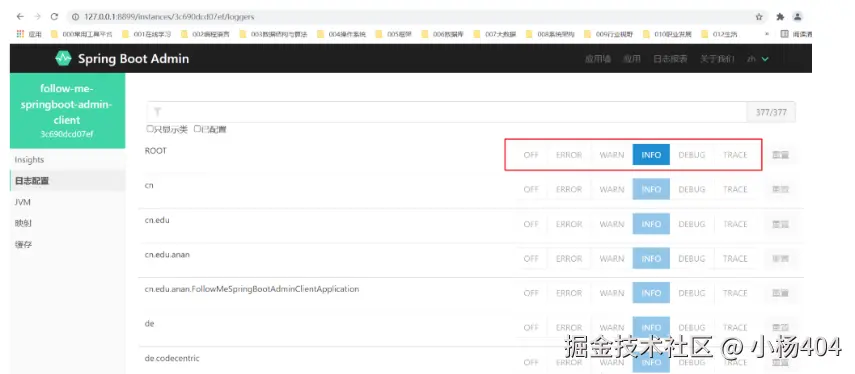855x374 pixels.
Task: Open the 000常用工具平台 bookmark folder
Action: click(x=82, y=34)
